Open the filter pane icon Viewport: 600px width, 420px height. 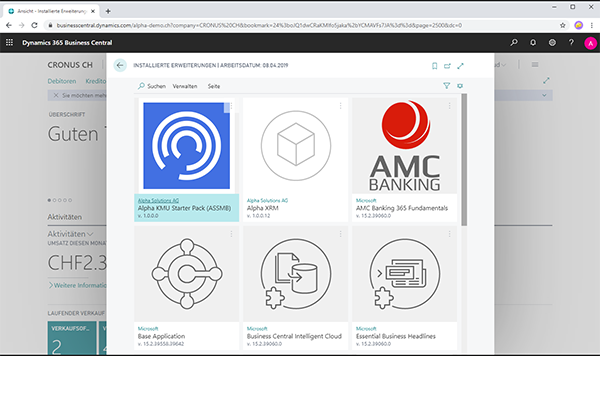[447, 87]
